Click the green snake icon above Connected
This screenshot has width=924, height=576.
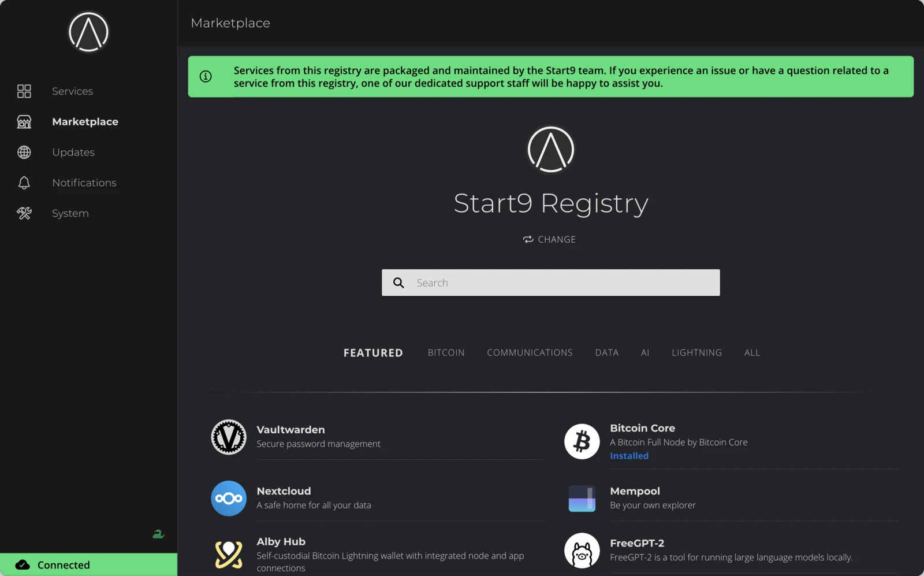tap(158, 534)
